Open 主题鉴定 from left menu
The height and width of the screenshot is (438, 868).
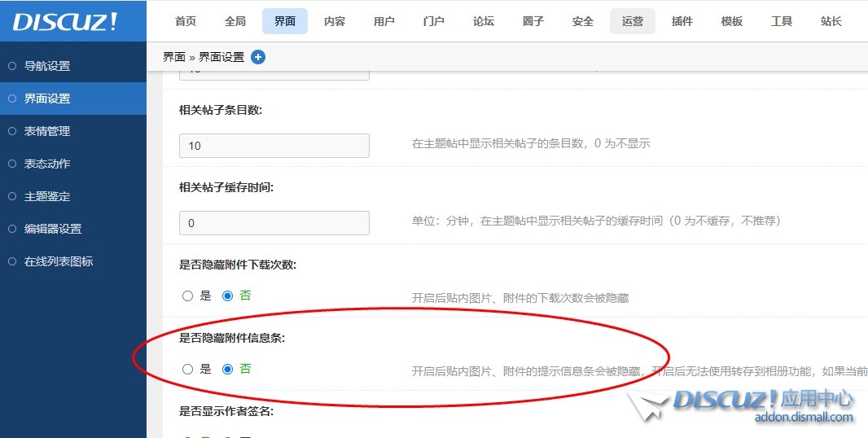(x=47, y=196)
